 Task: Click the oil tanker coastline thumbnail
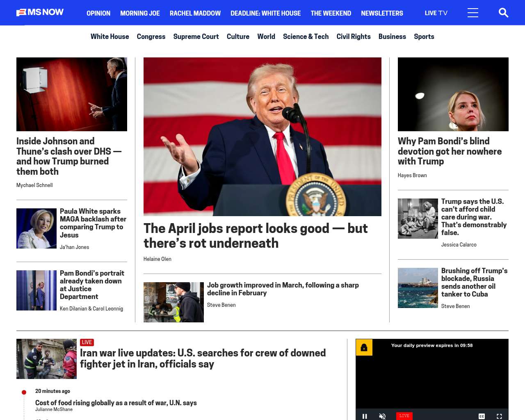[x=418, y=288]
